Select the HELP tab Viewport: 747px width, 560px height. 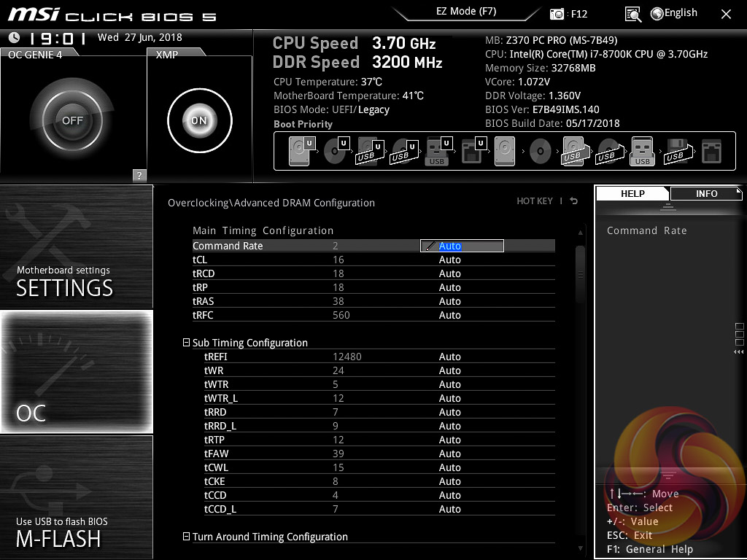632,193
